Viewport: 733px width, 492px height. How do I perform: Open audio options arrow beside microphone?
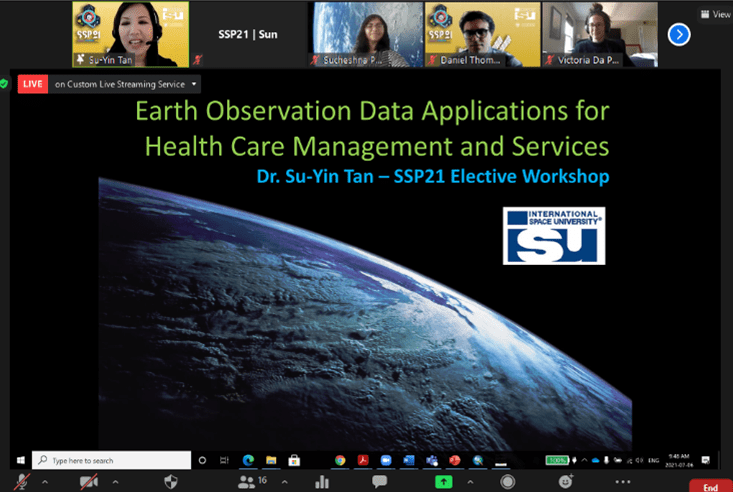coord(47,481)
